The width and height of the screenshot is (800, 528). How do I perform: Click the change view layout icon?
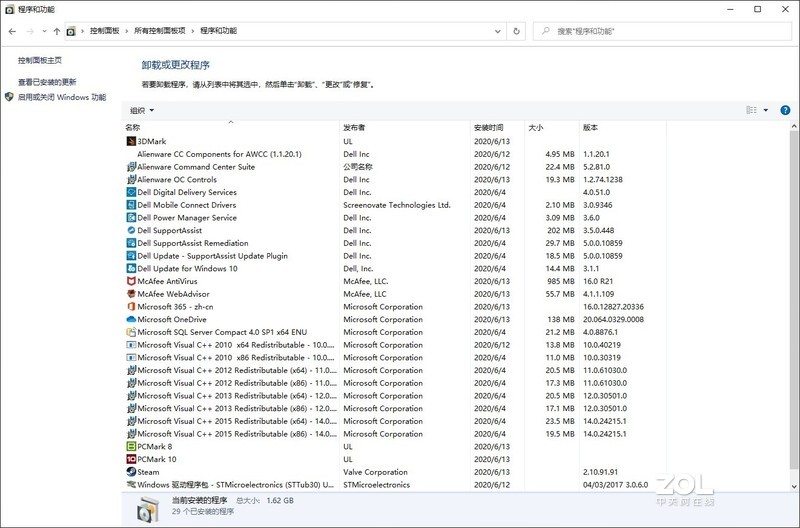[x=752, y=110]
